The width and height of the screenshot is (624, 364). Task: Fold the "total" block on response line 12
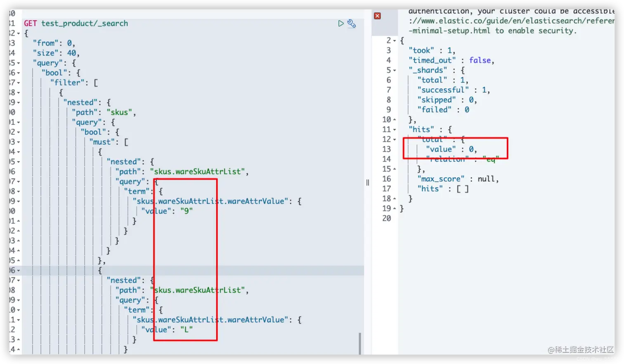pyautogui.click(x=395, y=140)
